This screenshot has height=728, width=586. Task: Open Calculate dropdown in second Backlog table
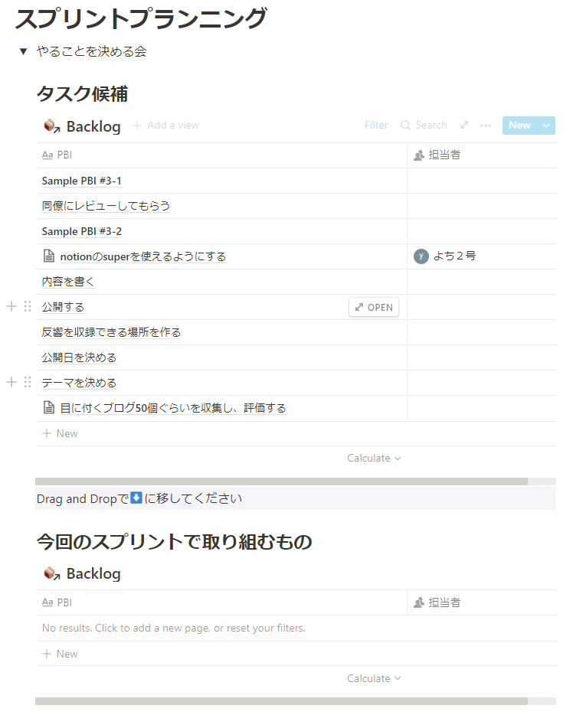click(374, 678)
